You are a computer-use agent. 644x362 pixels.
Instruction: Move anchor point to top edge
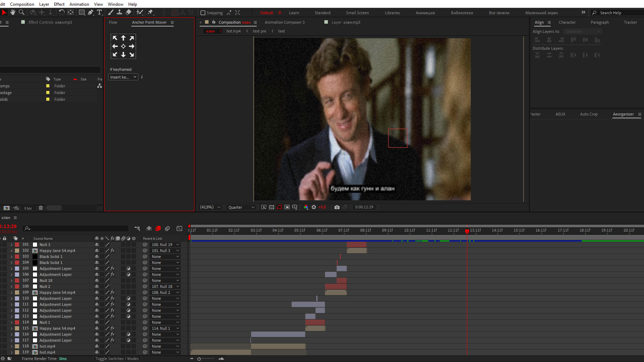pyautogui.click(x=123, y=38)
